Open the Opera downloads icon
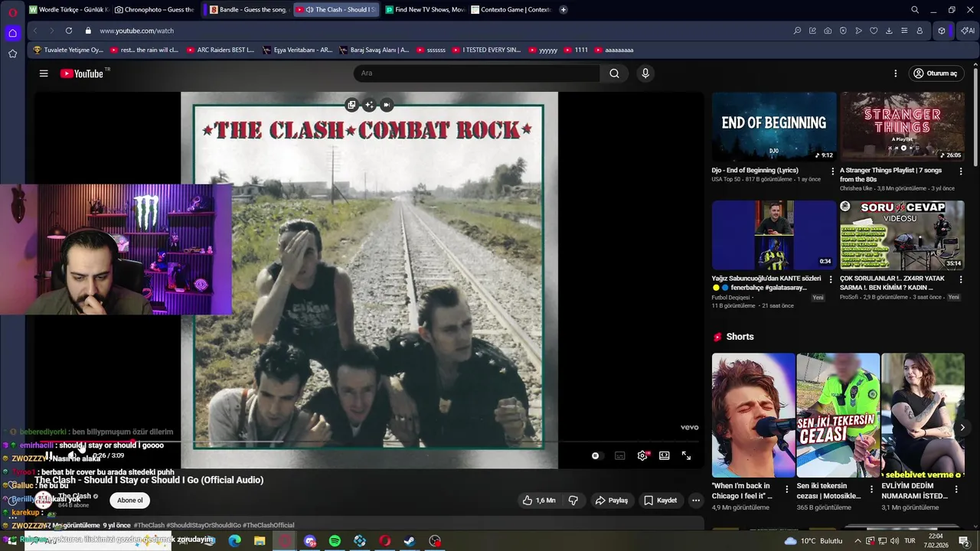 [x=889, y=31]
